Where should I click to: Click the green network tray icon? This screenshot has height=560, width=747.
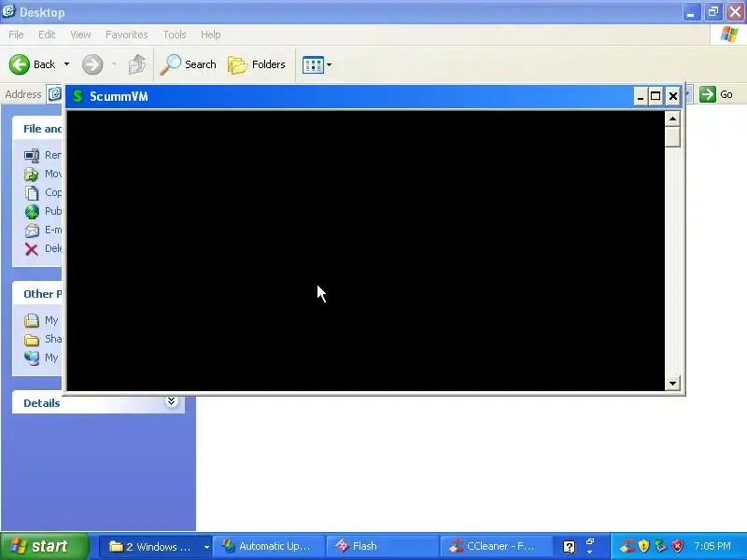pos(660,546)
